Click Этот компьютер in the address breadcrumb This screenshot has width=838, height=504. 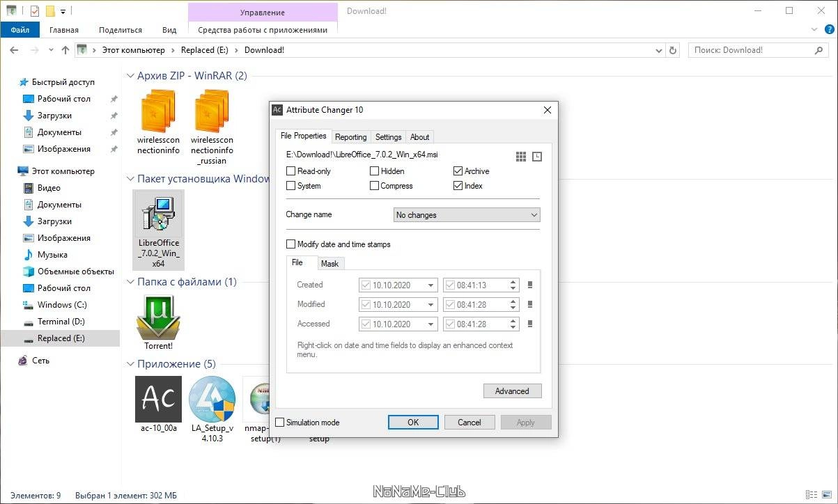134,50
